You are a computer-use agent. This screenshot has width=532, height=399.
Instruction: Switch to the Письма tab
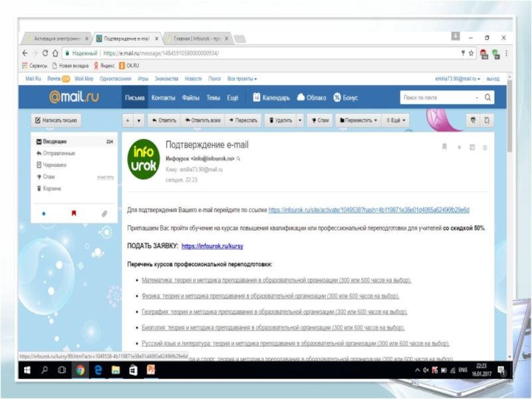point(135,98)
